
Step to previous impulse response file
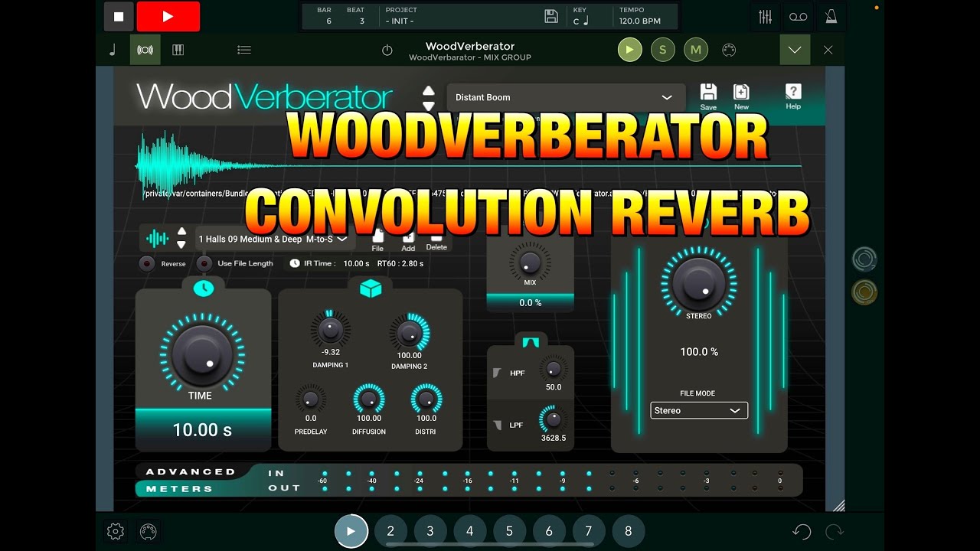[181, 231]
